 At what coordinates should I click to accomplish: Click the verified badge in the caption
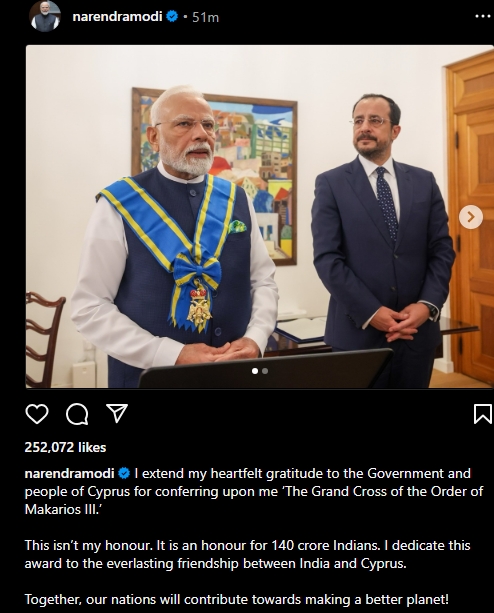tap(124, 473)
